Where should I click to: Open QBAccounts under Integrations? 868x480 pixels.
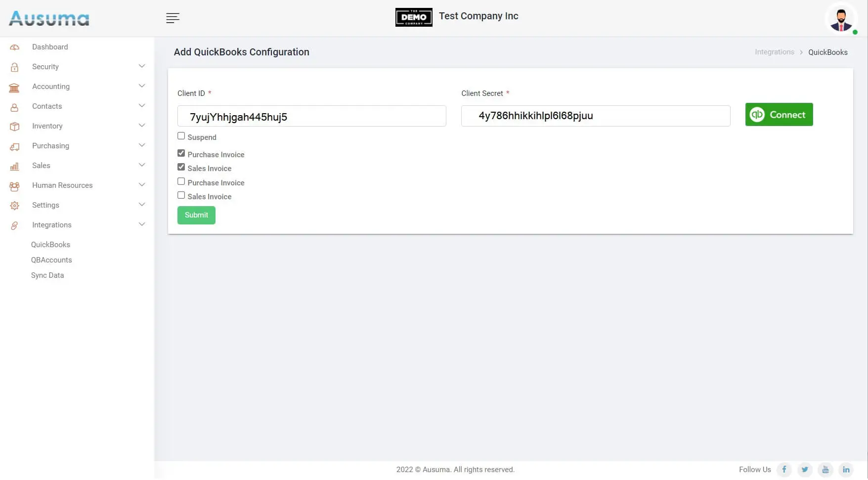coord(51,260)
